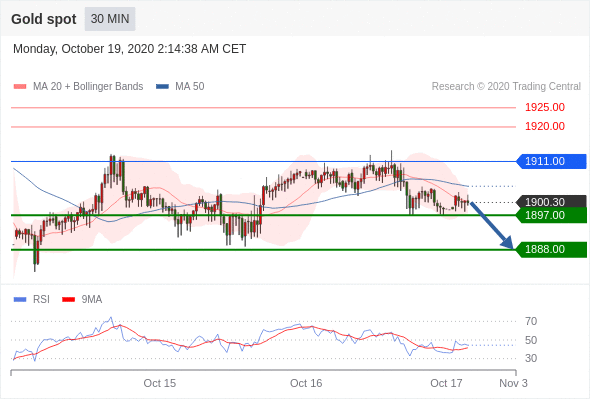Click the Oct 15 date axis marker
The width and height of the screenshot is (590, 400).
click(x=160, y=383)
